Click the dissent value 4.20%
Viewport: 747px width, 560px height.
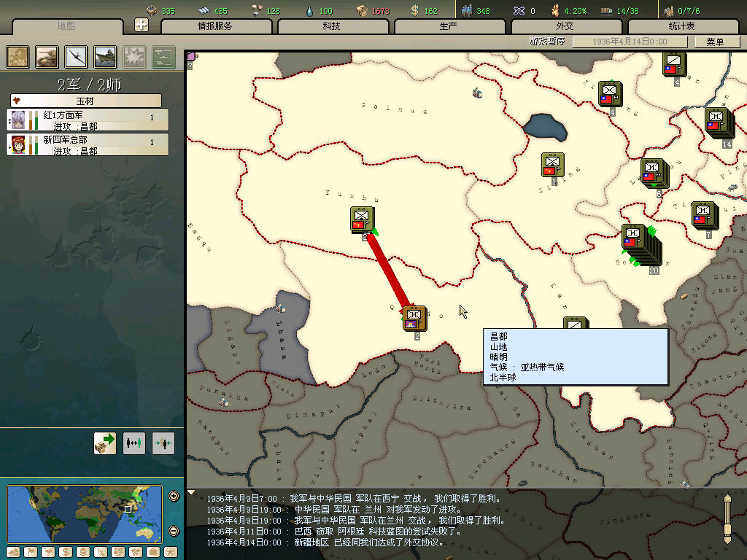576,11
